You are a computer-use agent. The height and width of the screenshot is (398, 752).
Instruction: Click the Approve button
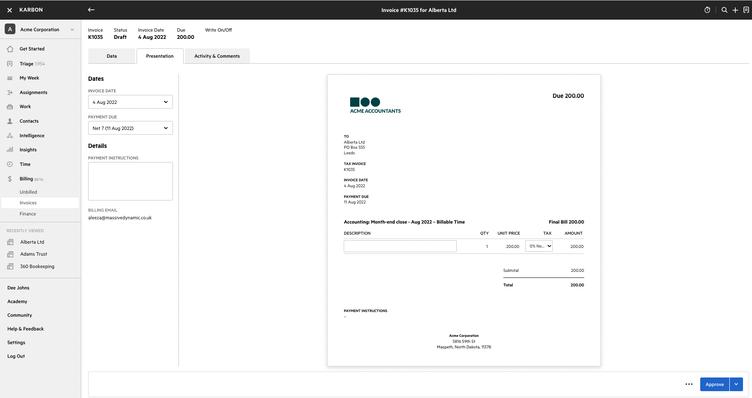(x=714, y=384)
